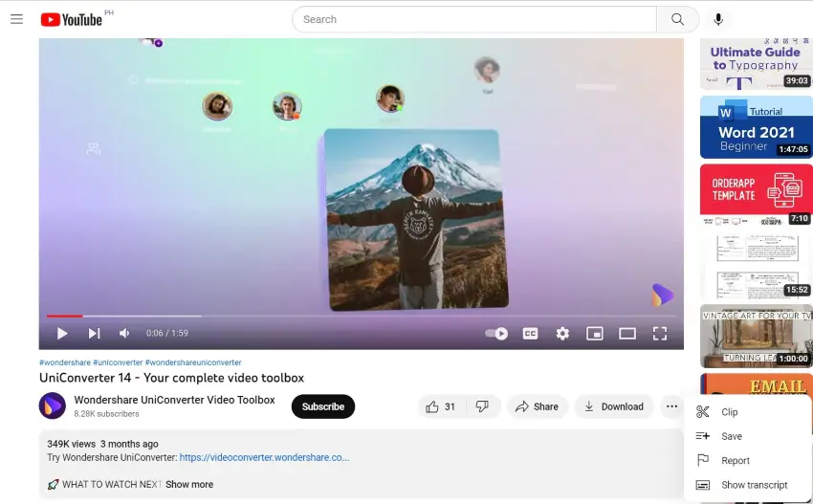Activate the miniplayer

pos(595,334)
